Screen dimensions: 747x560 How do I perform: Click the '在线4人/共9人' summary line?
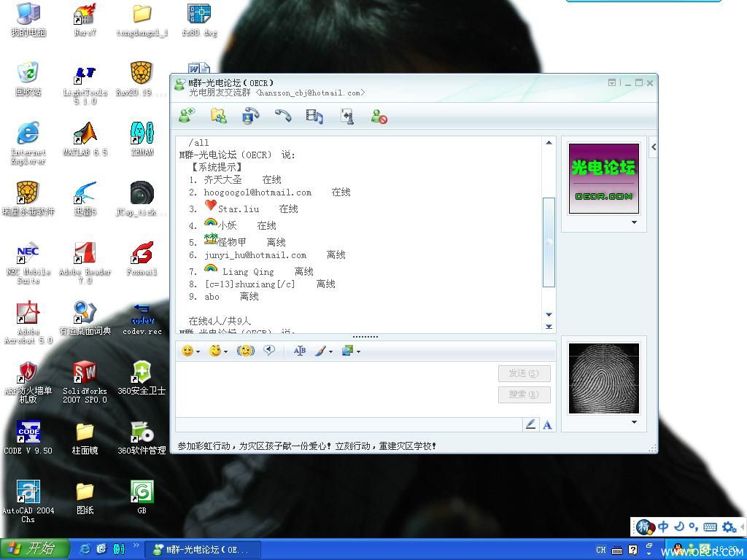220,321
